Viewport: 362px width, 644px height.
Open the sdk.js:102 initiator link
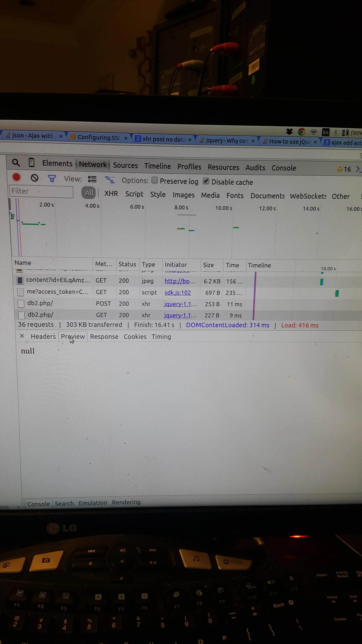pyautogui.click(x=178, y=292)
